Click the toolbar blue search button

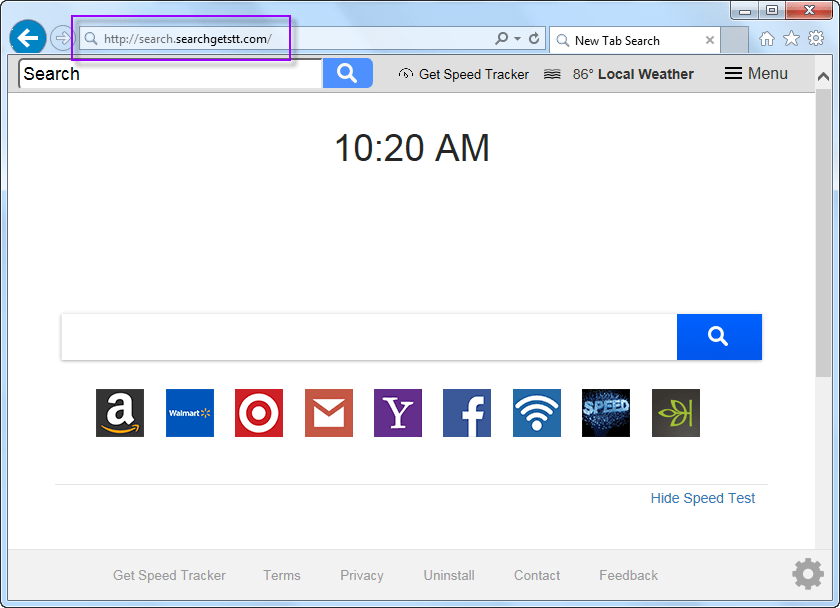click(x=348, y=73)
